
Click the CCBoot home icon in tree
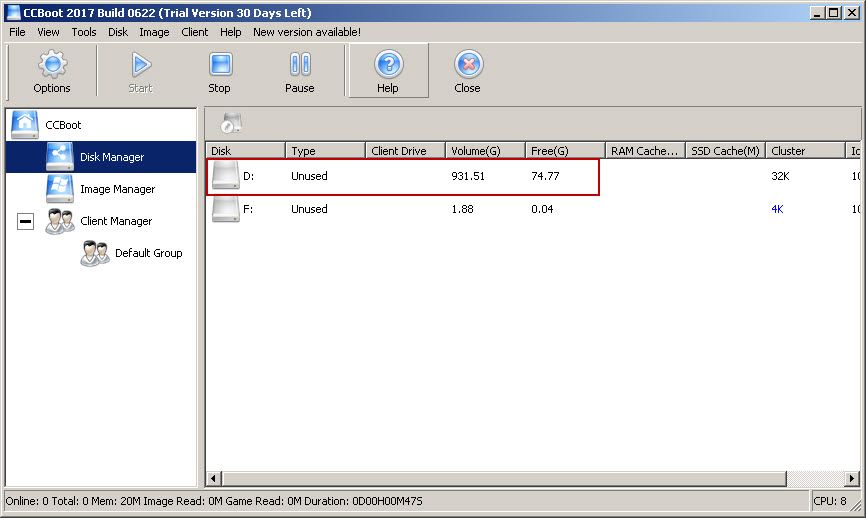tap(25, 124)
